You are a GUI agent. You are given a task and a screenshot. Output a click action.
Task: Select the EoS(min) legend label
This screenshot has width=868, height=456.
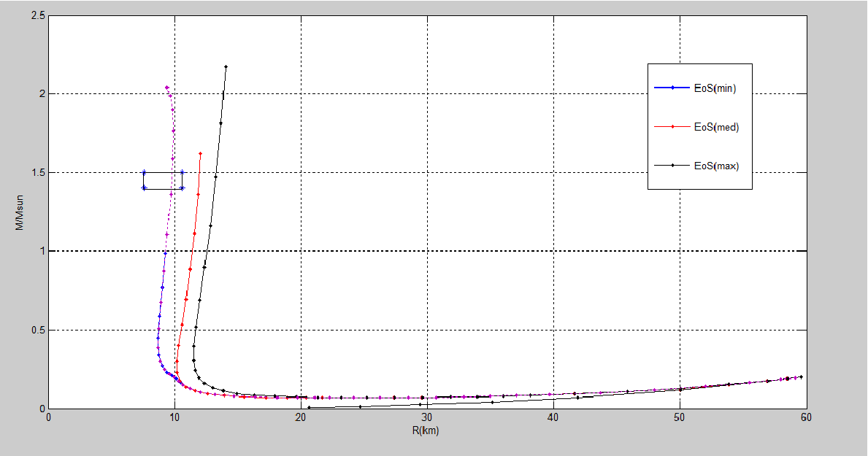pyautogui.click(x=715, y=88)
